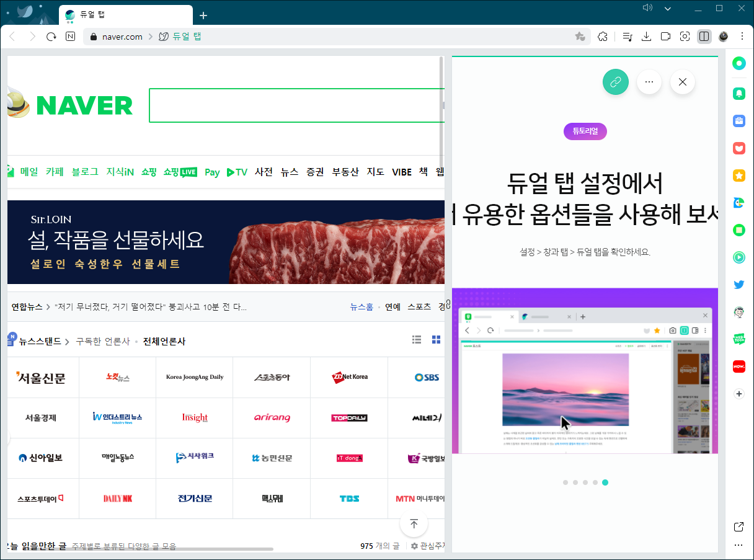The width and height of the screenshot is (754, 560).
Task: Open the downloads icon in toolbar
Action: pyautogui.click(x=646, y=37)
